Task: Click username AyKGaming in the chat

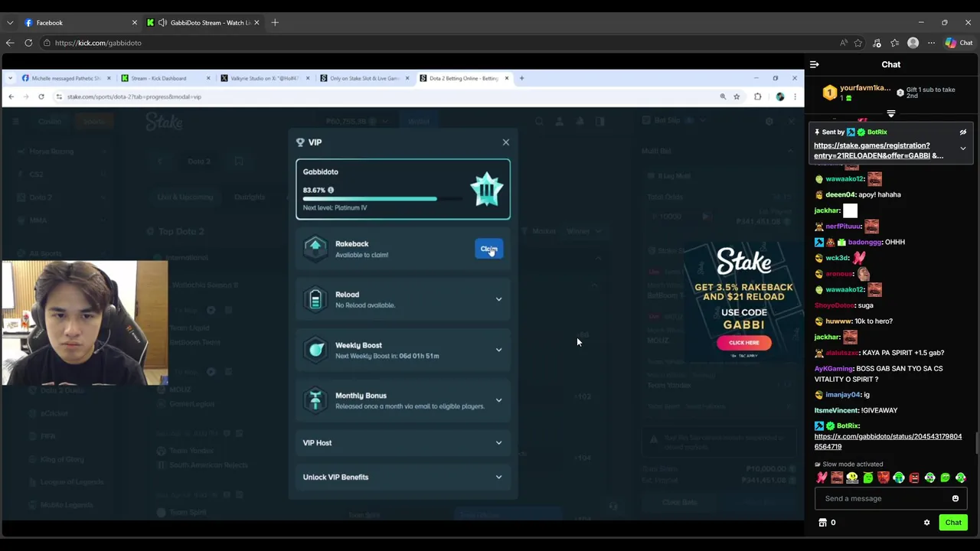Action: pos(833,369)
